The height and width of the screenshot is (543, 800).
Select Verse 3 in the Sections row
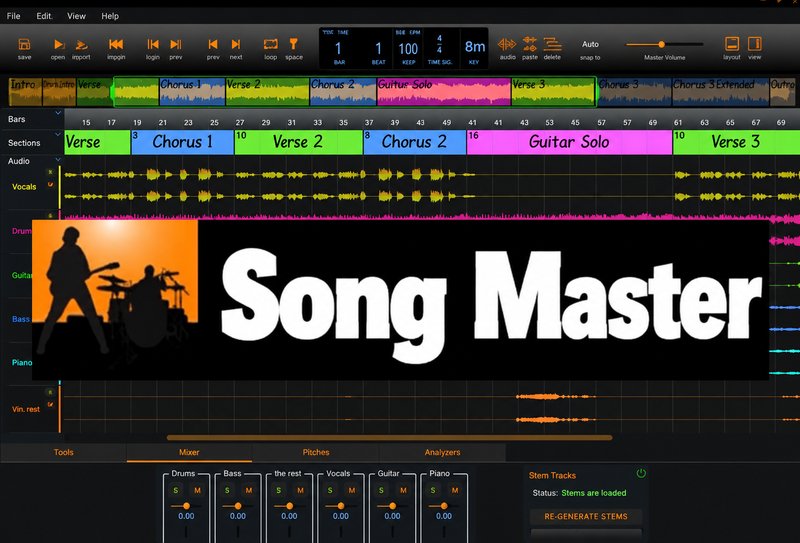click(x=736, y=142)
